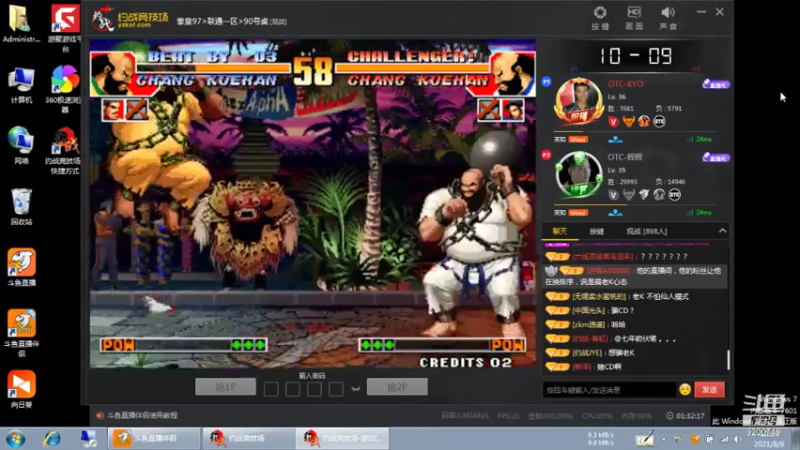
Task: Click the P2 marker beside OTC-辉辉
Action: click(546, 155)
